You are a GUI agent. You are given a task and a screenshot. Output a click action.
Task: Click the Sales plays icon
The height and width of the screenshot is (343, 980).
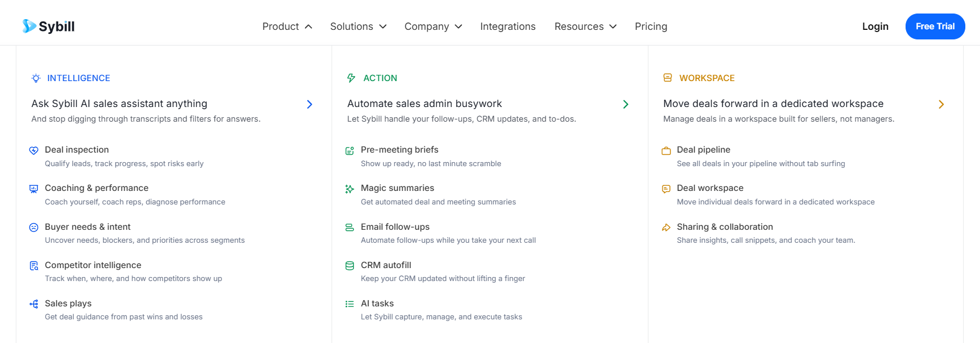[x=34, y=304]
